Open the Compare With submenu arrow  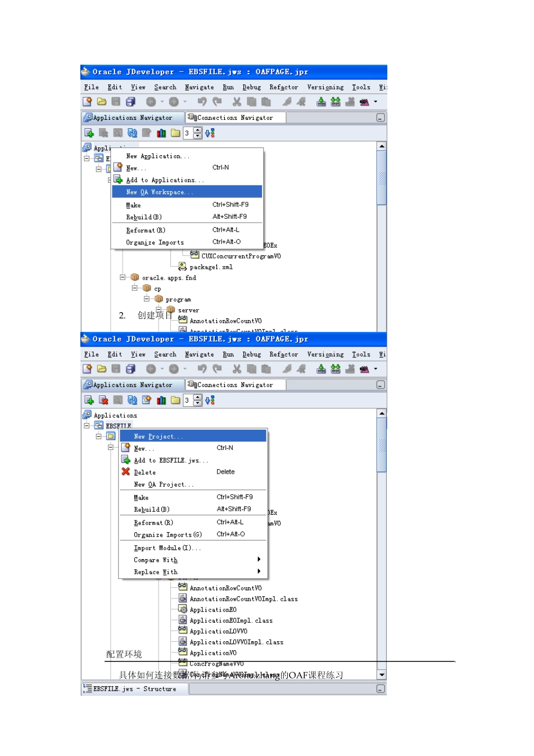point(259,560)
